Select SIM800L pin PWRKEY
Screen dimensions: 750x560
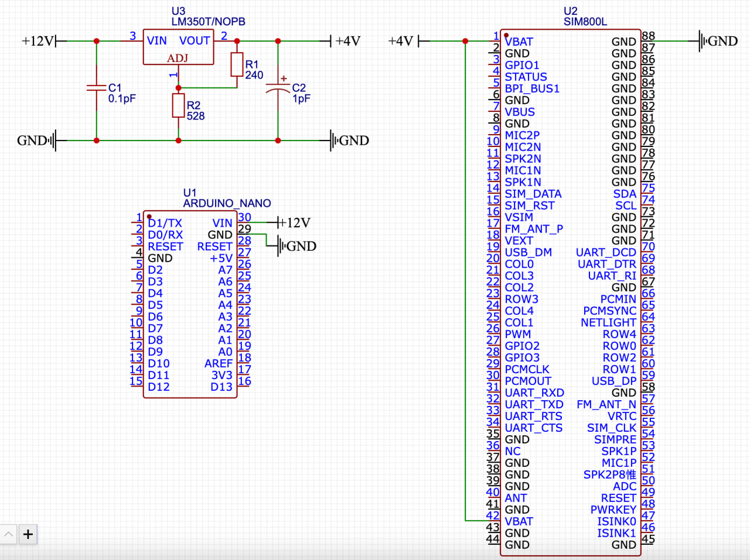(613, 510)
